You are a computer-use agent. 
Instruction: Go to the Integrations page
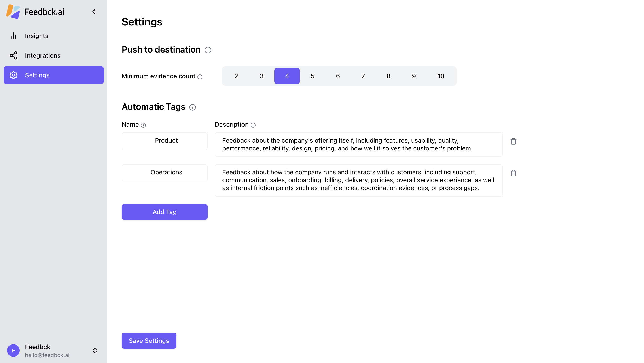[42, 55]
